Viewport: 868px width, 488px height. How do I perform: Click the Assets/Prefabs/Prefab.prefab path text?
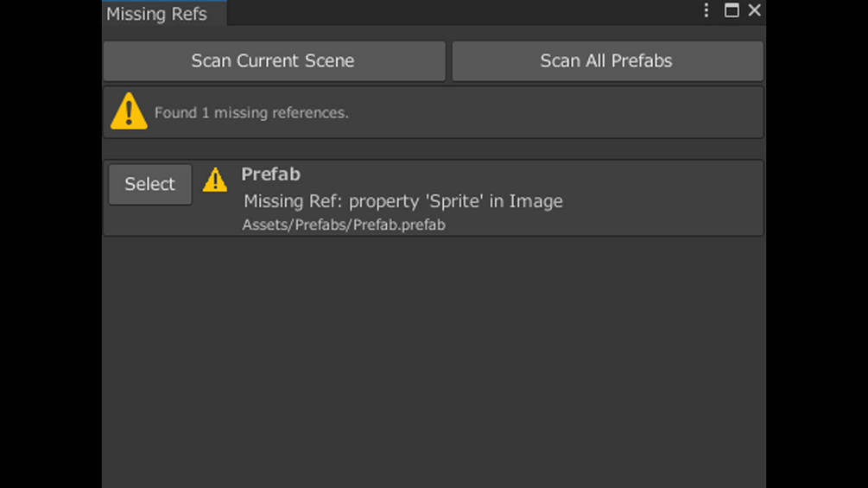tap(344, 225)
